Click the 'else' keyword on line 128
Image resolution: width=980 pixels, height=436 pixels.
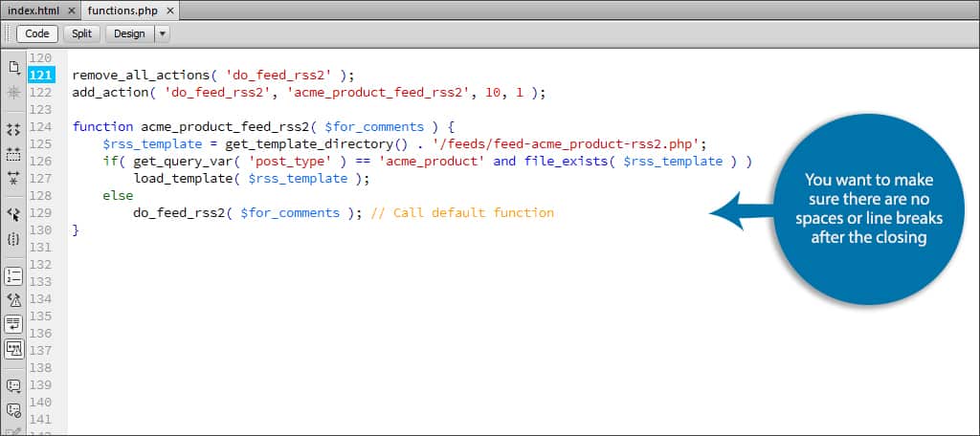[118, 195]
